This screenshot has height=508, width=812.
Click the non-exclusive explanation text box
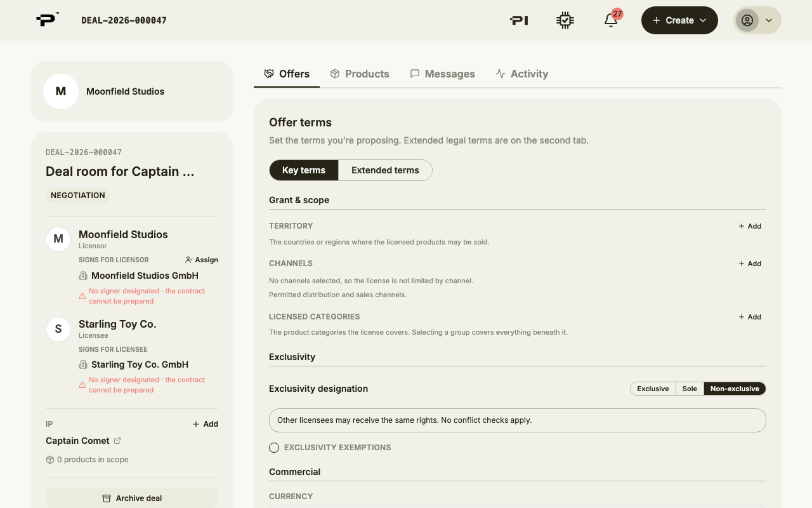[x=518, y=420]
